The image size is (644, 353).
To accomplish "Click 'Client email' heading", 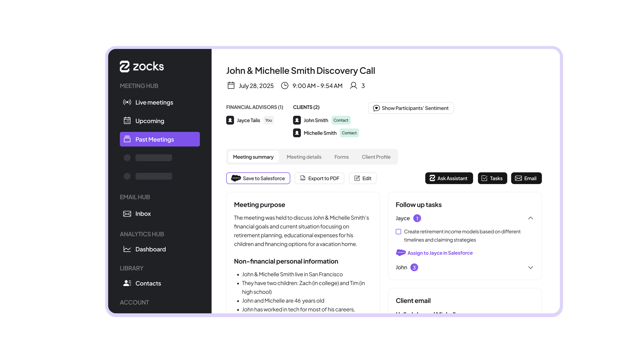I will (x=413, y=300).
